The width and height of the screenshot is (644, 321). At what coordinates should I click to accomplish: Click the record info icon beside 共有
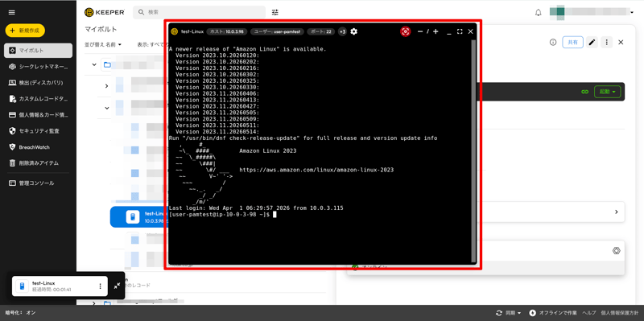click(553, 43)
